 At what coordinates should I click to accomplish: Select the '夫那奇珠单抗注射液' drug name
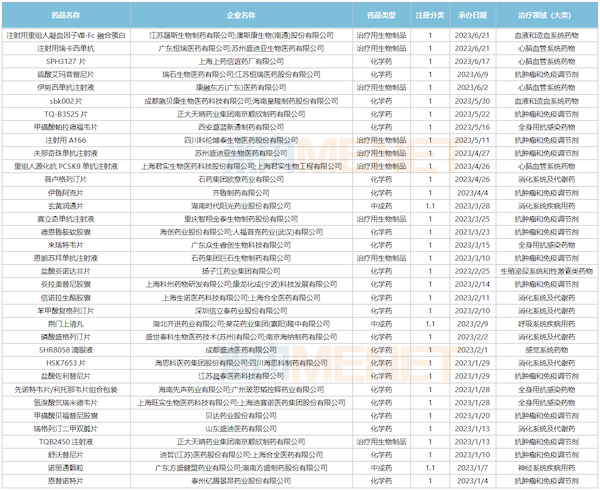66,153
